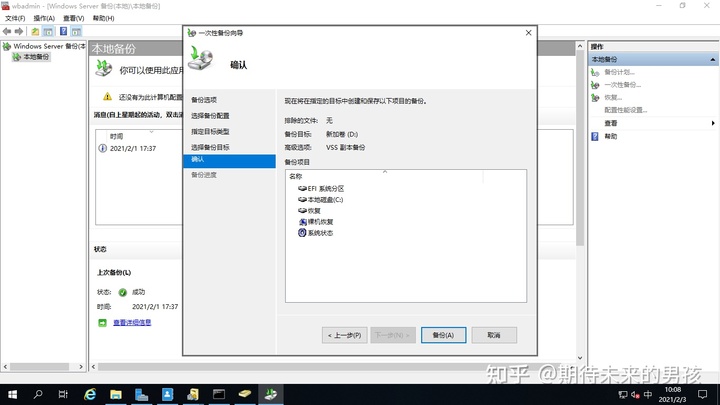Collapse the 本地备份 actions section header
The width and height of the screenshot is (720, 405).
point(712,60)
